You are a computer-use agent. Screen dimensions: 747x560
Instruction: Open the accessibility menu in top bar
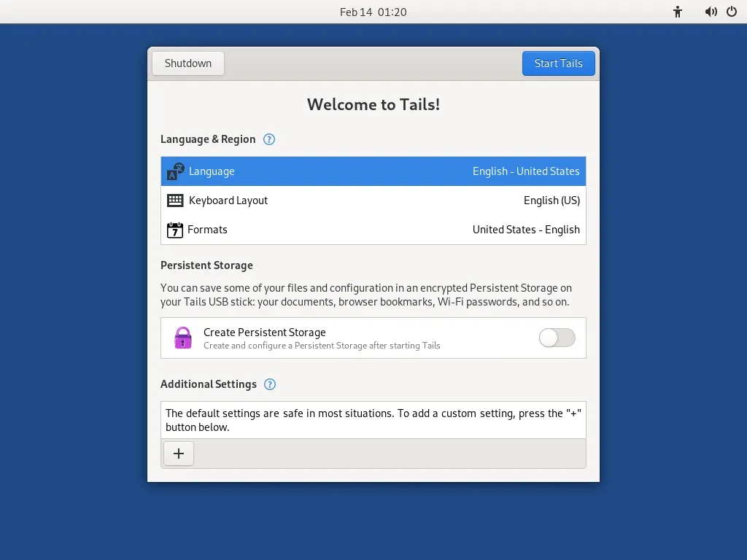click(x=677, y=12)
